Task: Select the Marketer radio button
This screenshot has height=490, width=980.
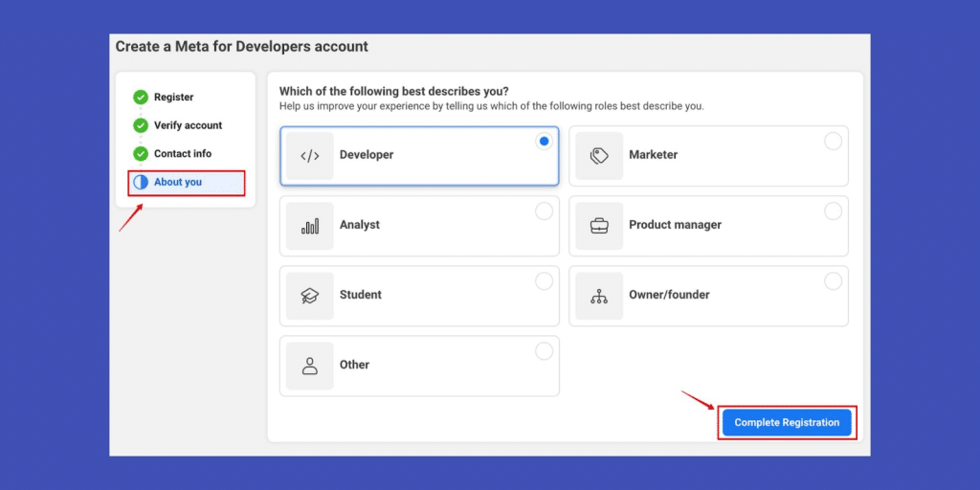Action: click(834, 142)
